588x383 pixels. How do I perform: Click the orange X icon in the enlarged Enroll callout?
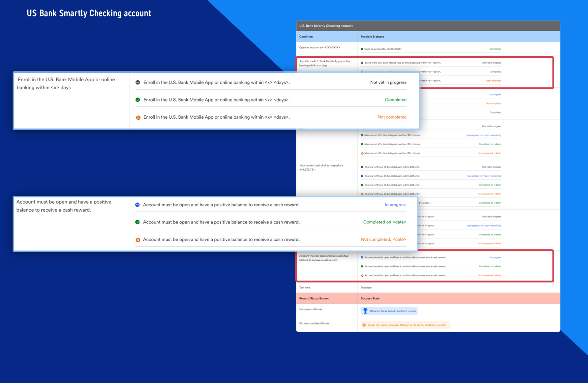[138, 117]
